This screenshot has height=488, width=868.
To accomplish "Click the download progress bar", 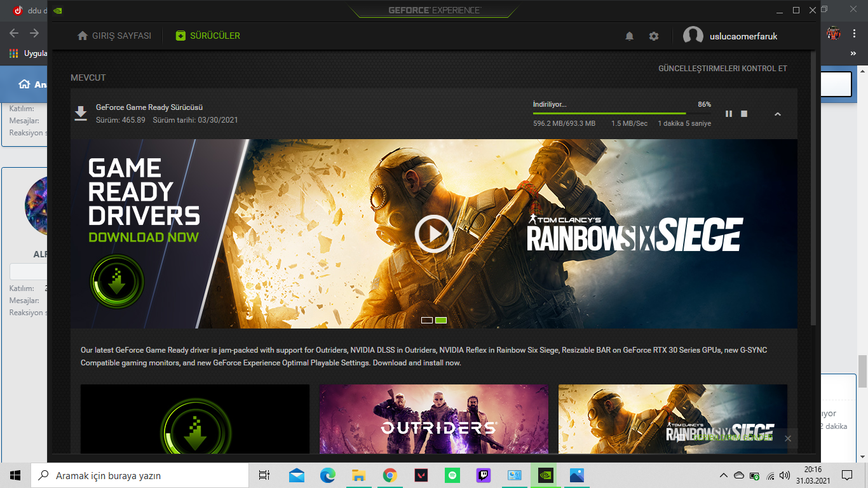I will pos(622,113).
